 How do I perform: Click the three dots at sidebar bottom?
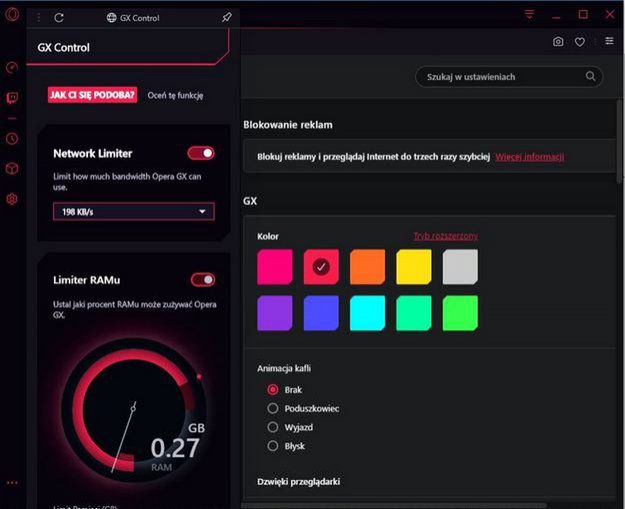pos(12,483)
